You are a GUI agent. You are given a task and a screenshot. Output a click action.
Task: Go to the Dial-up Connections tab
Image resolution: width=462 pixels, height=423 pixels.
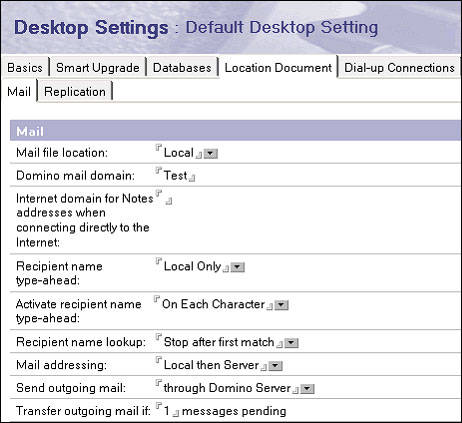(399, 68)
